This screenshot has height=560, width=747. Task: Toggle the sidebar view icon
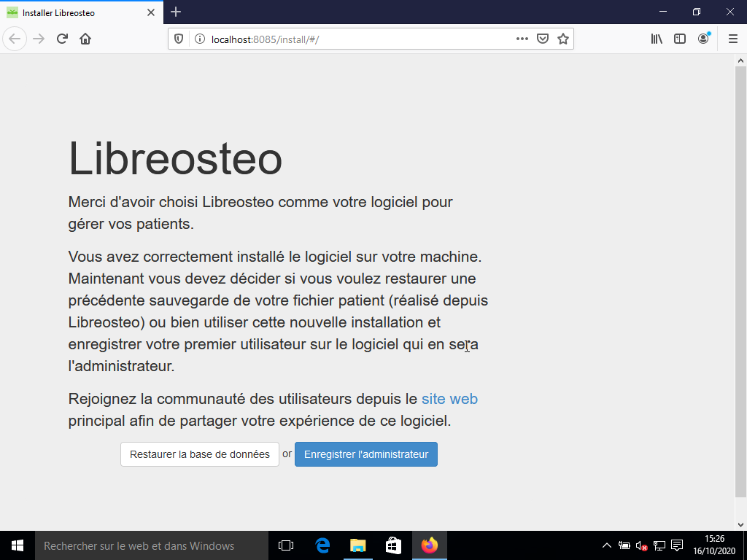[680, 39]
